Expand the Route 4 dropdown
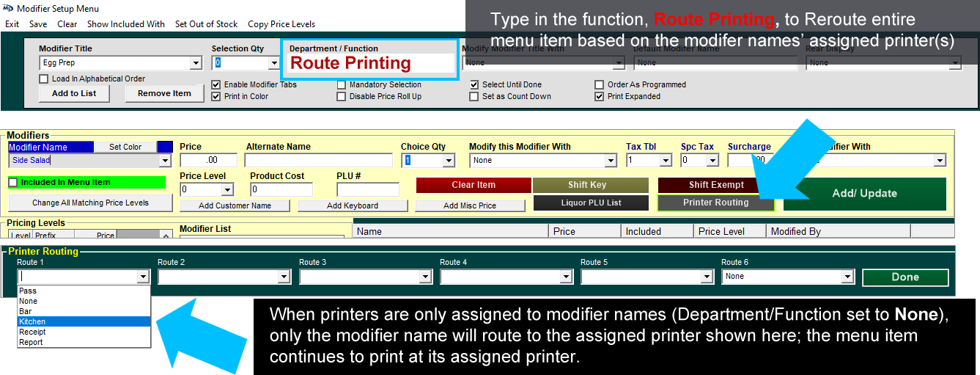980x375 pixels. pyautogui.click(x=567, y=277)
